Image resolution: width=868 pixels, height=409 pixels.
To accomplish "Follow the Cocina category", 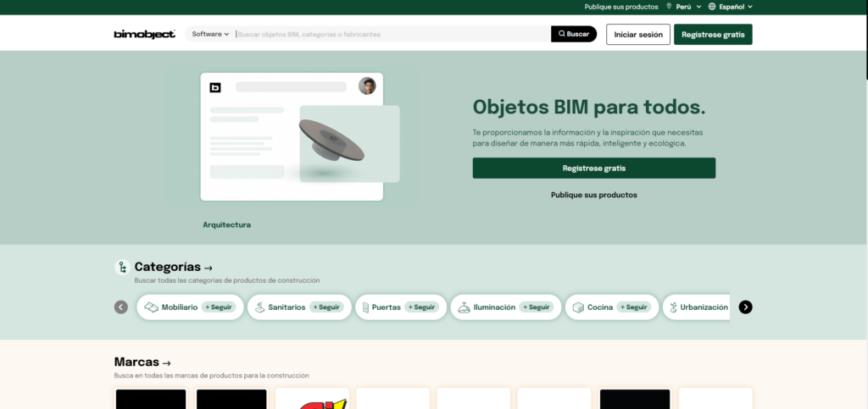I will coord(634,307).
